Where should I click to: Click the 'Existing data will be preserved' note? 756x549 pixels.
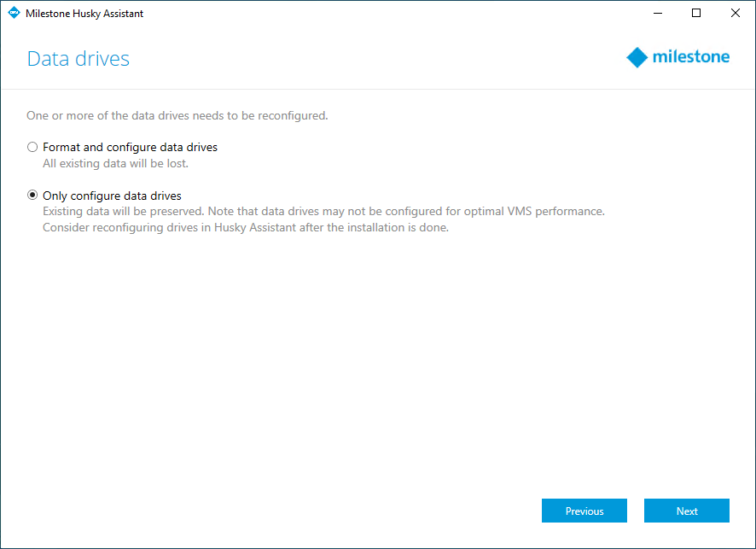tap(323, 211)
